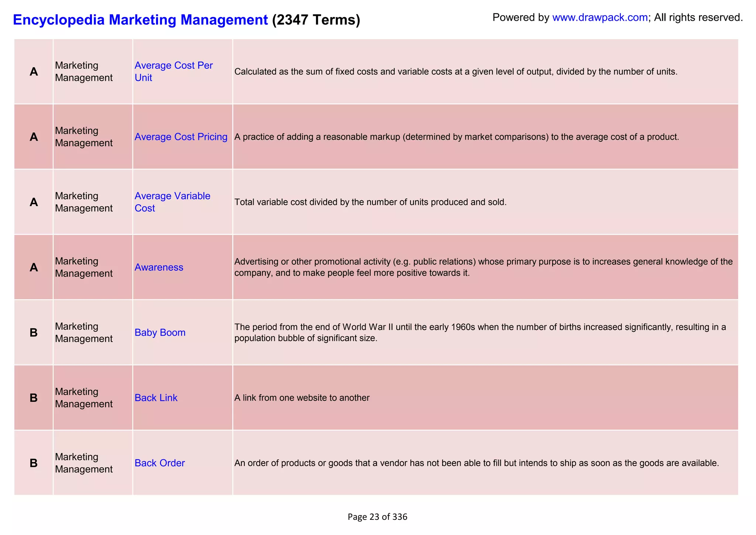Open the Average Cost Per Unit term
Screen dimensions: 756x535
point(173,71)
